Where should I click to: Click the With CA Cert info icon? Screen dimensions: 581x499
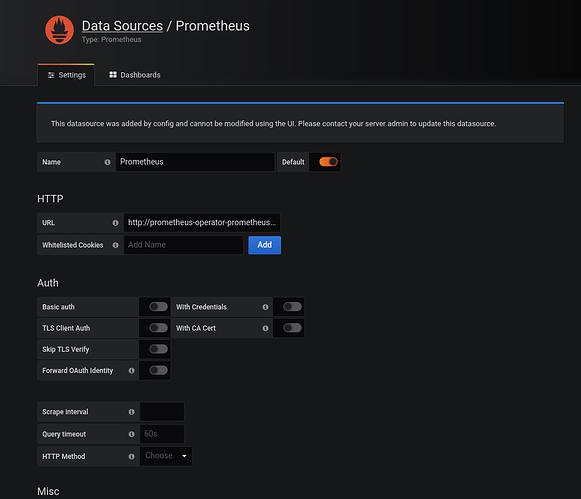pos(265,328)
